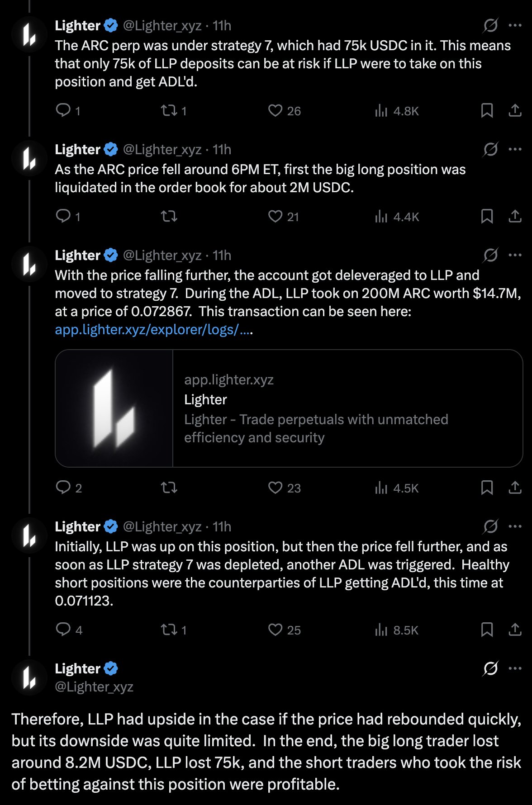The width and height of the screenshot is (532, 805).
Task: View analytics showing 8.5K views
Action: [397, 630]
